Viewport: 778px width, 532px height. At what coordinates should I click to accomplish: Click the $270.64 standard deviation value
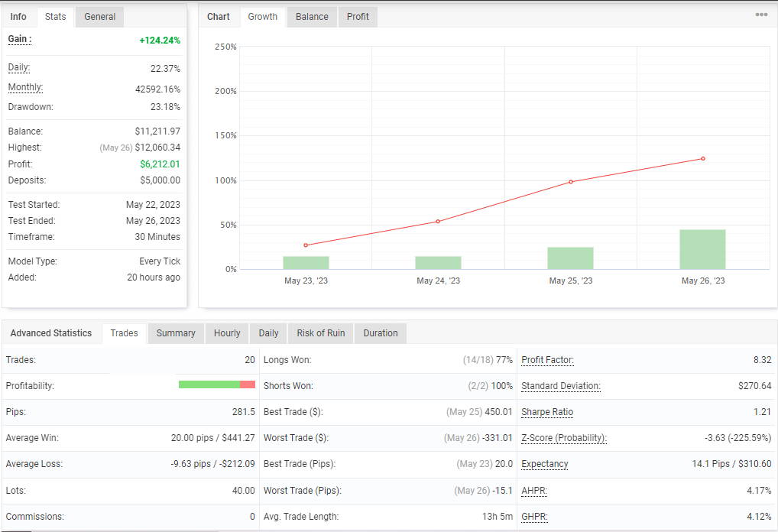click(754, 386)
